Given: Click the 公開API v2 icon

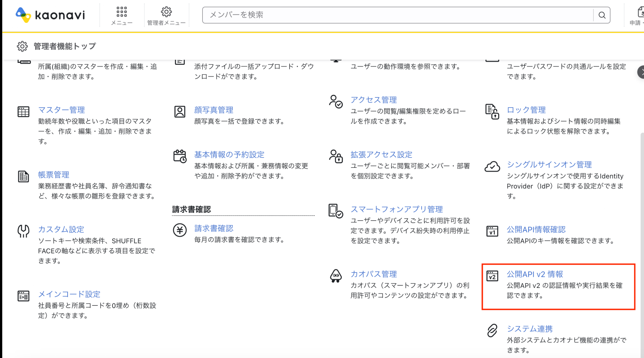Looking at the screenshot, I should click(x=492, y=276).
